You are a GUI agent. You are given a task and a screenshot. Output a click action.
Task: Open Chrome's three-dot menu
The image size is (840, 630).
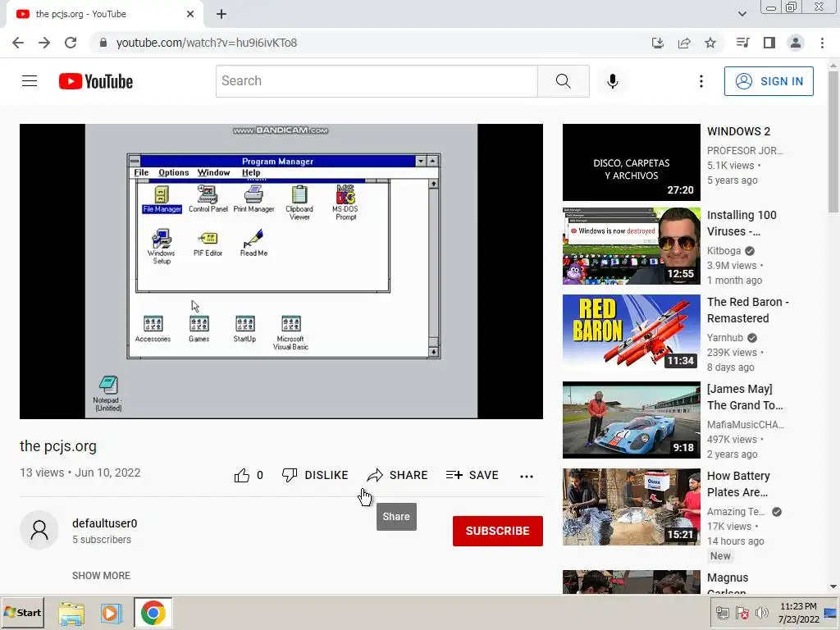point(822,43)
